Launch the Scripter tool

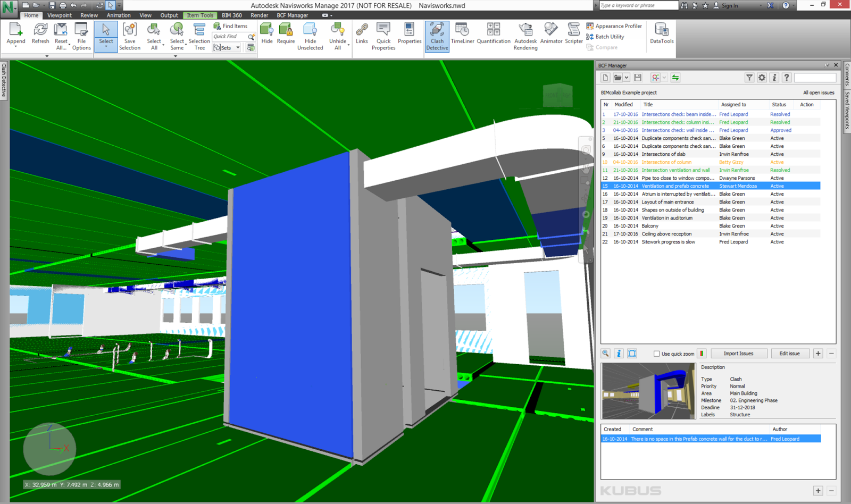[573, 36]
